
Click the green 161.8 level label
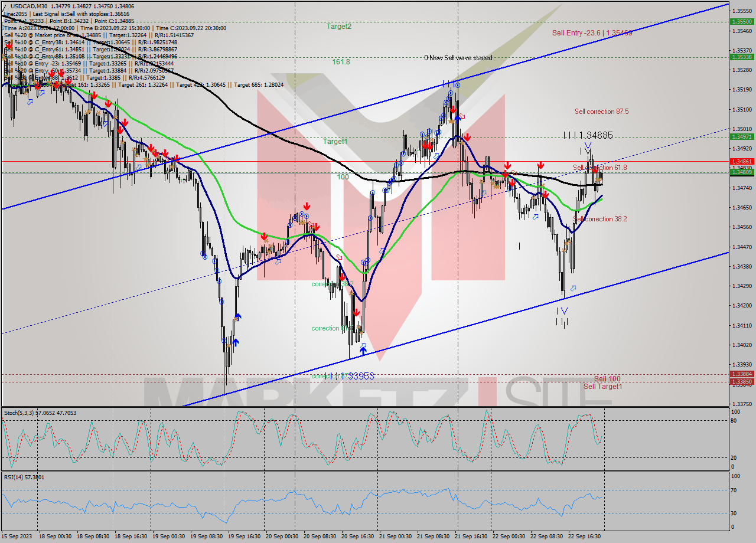341,61
